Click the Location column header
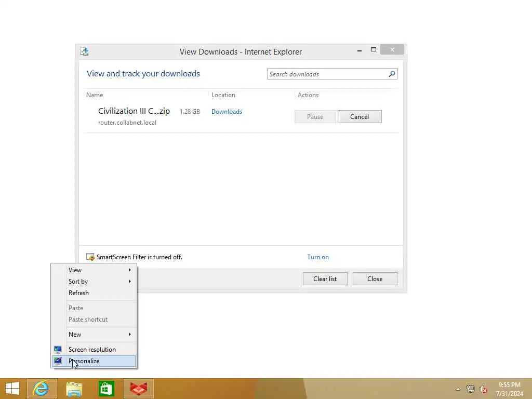The image size is (532, 399). pos(223,95)
